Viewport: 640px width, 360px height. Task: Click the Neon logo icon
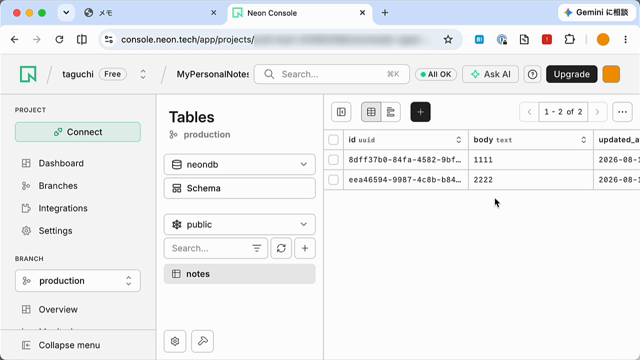(28, 74)
